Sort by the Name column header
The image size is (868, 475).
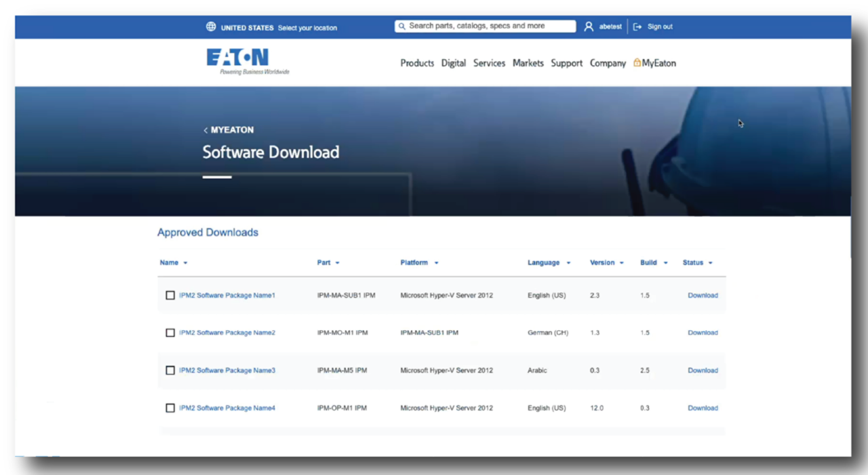point(174,263)
